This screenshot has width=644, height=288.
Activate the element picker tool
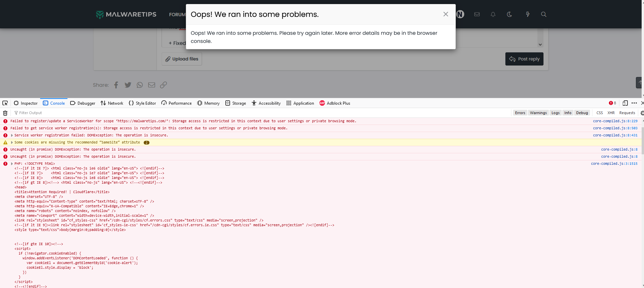(5, 103)
